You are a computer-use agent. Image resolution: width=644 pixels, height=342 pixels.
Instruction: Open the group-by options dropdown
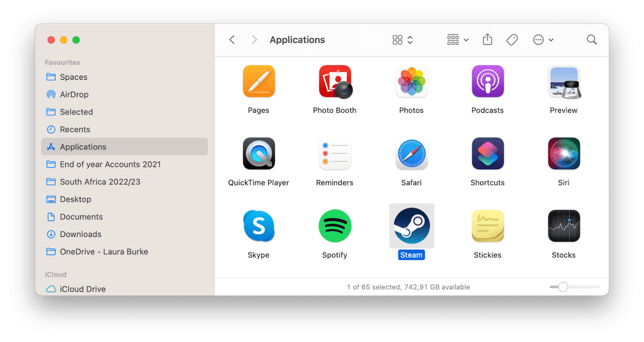457,39
